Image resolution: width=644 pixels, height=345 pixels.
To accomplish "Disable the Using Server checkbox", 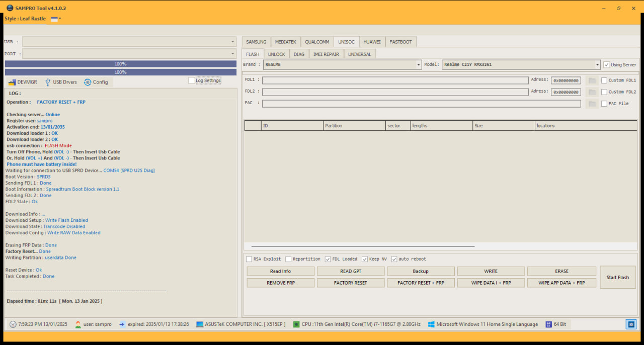I will pyautogui.click(x=607, y=64).
